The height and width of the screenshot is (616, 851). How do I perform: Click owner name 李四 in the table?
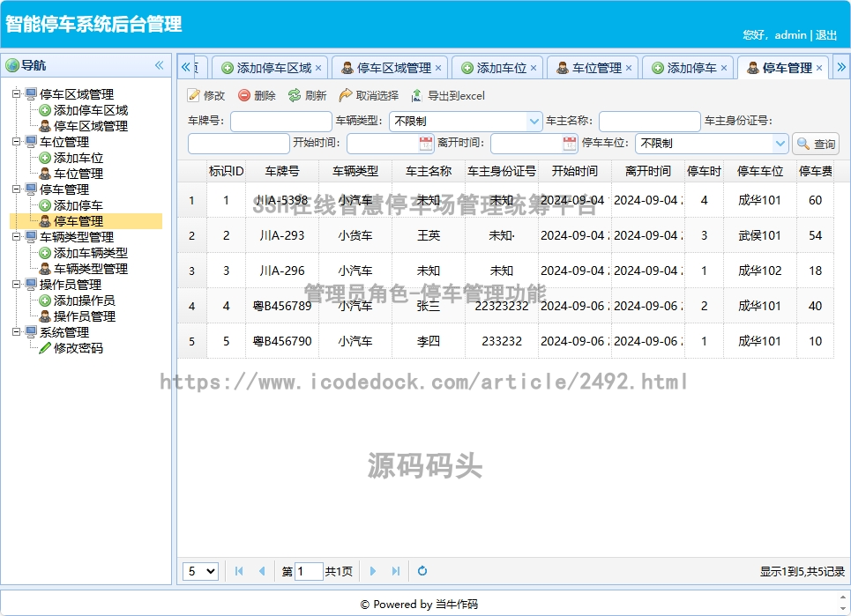pyautogui.click(x=429, y=341)
